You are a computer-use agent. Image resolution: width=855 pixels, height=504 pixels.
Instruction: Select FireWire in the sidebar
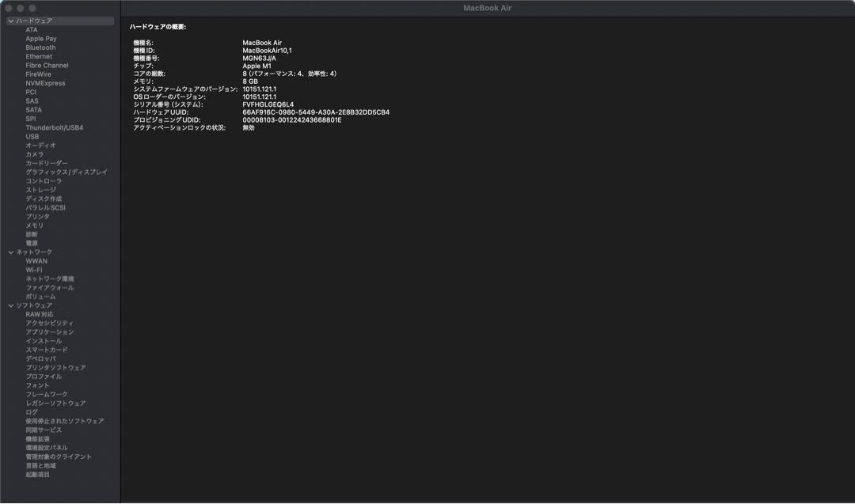pyautogui.click(x=38, y=74)
